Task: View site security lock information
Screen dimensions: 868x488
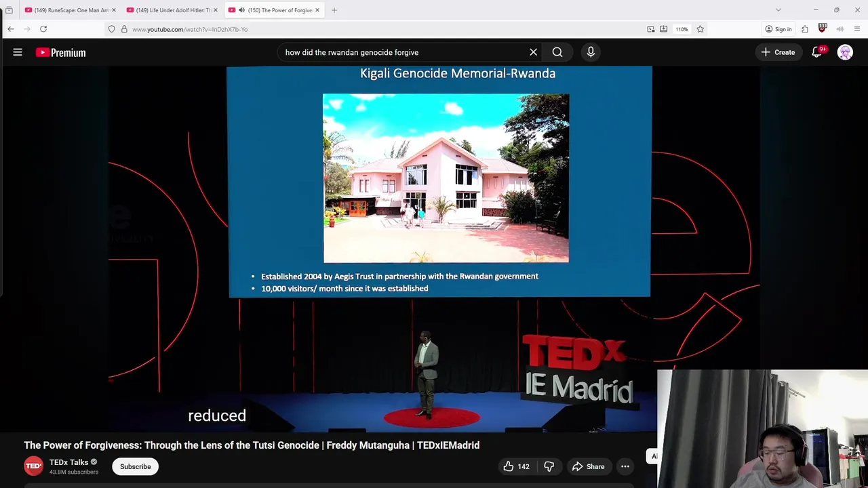Action: click(124, 29)
